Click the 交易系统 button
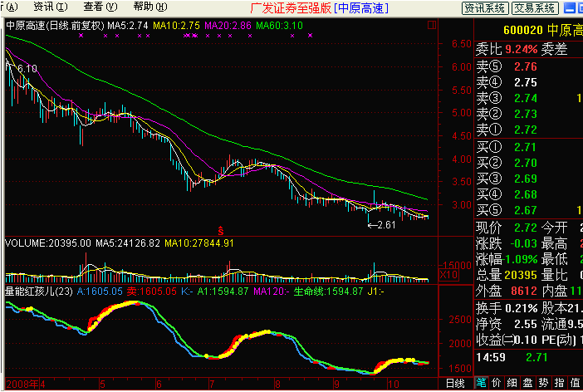Viewport: 583px width, 392px height. point(535,7)
